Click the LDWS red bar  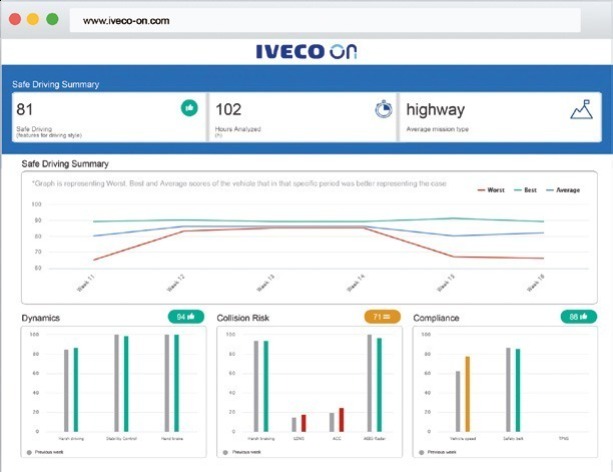304,423
